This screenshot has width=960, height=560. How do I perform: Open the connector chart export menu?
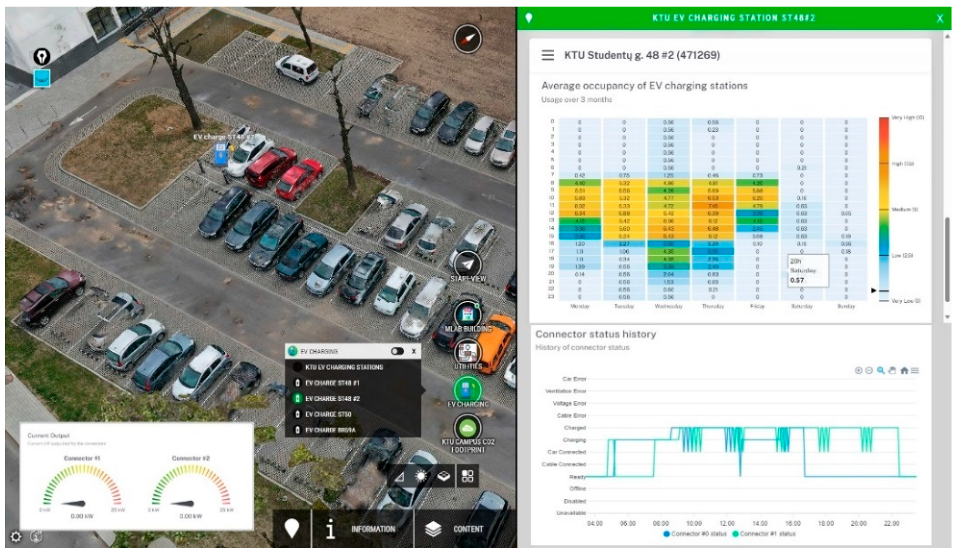point(915,371)
